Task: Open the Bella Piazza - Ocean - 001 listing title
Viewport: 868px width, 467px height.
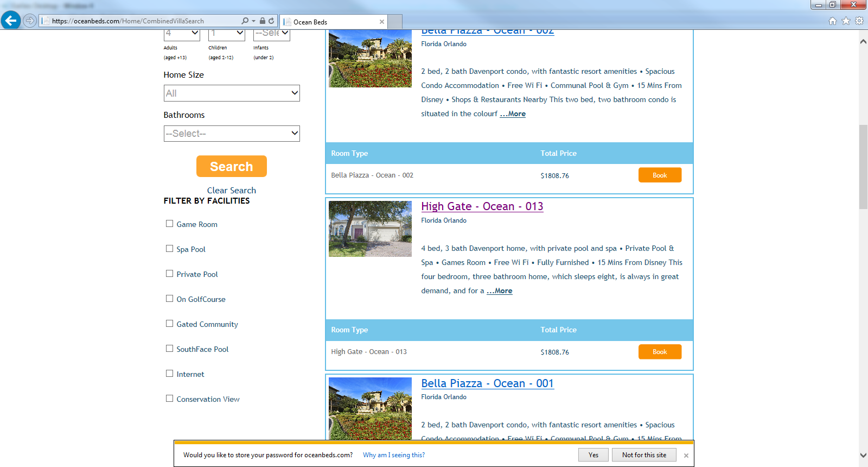Action: pyautogui.click(x=488, y=383)
